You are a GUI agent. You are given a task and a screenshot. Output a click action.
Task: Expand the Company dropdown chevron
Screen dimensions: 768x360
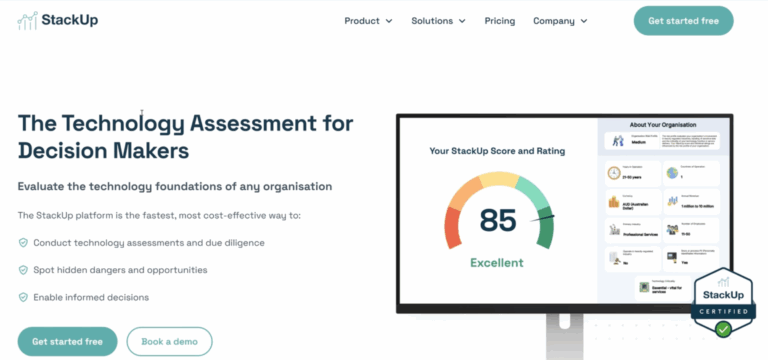pos(583,21)
